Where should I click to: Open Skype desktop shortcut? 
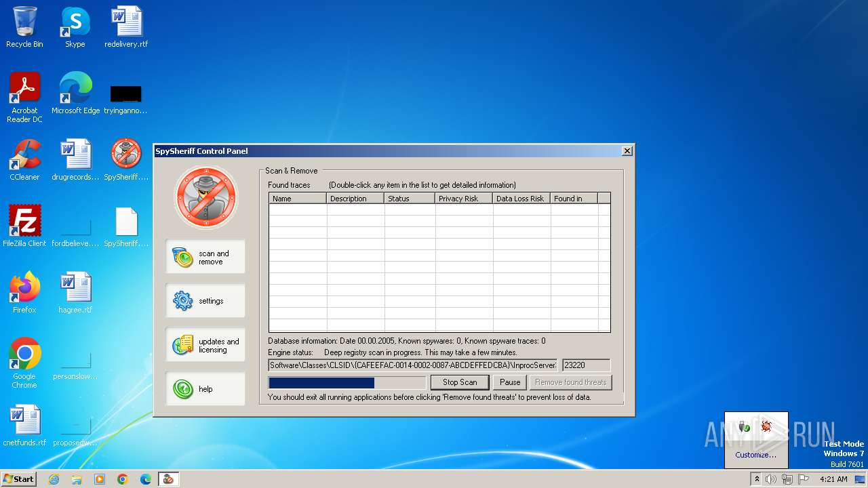click(75, 27)
